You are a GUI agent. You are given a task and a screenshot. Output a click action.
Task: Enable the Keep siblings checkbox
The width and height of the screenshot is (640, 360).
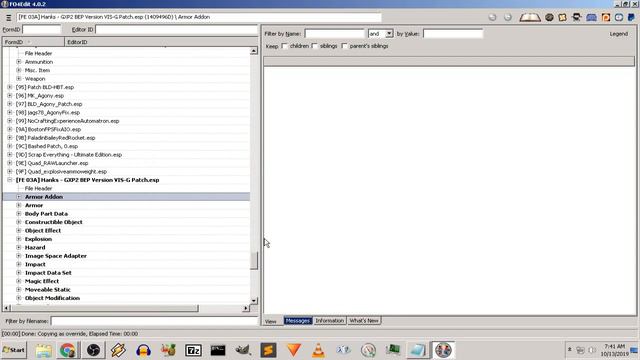click(x=314, y=46)
